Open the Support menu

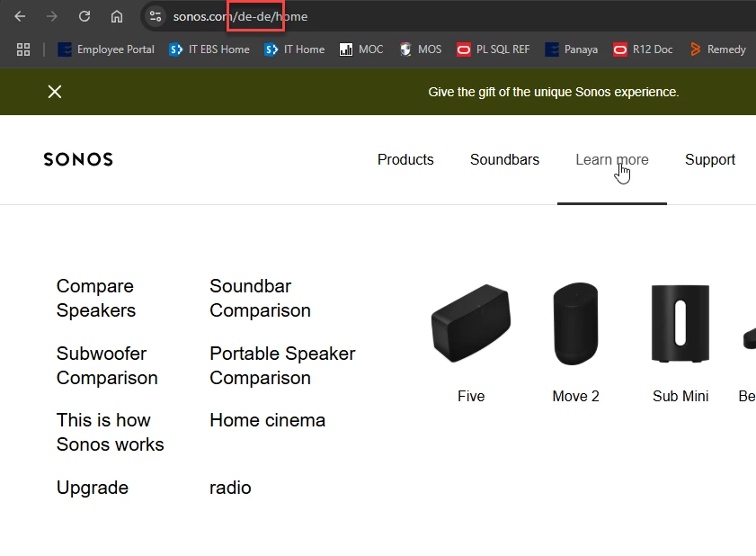[710, 160]
